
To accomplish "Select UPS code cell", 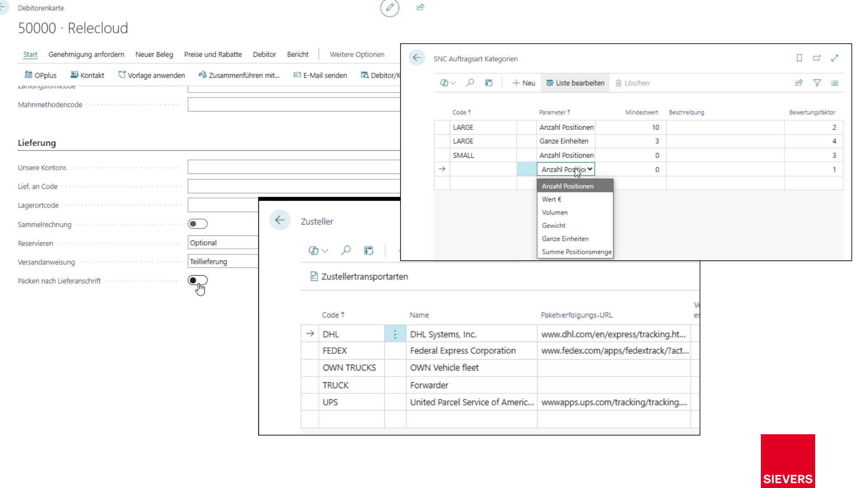I will point(351,402).
